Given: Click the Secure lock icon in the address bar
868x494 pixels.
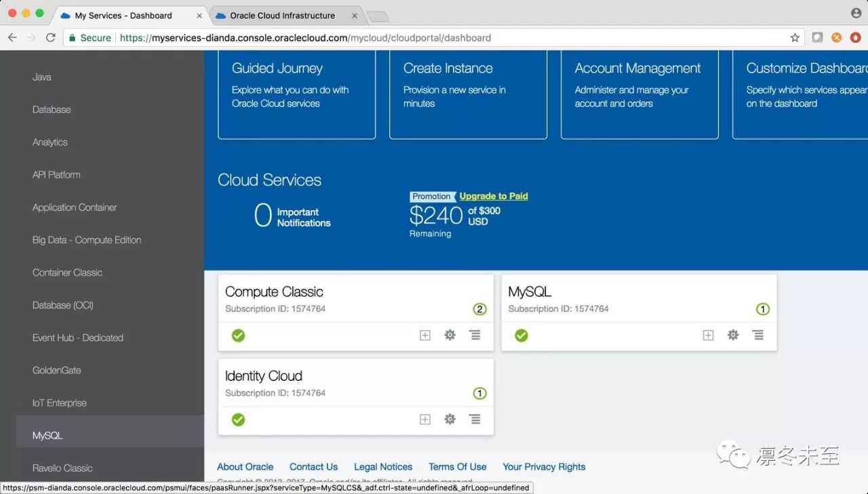Looking at the screenshot, I should tap(72, 38).
